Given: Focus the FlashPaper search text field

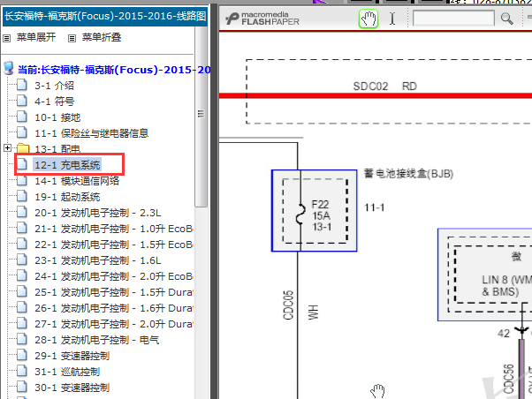Looking at the screenshot, I should [453, 19].
